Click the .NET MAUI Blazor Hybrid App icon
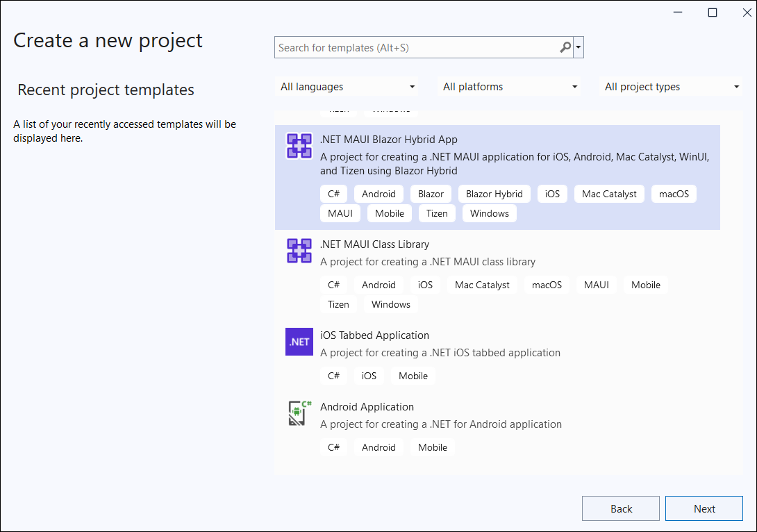The width and height of the screenshot is (757, 532). [299, 146]
